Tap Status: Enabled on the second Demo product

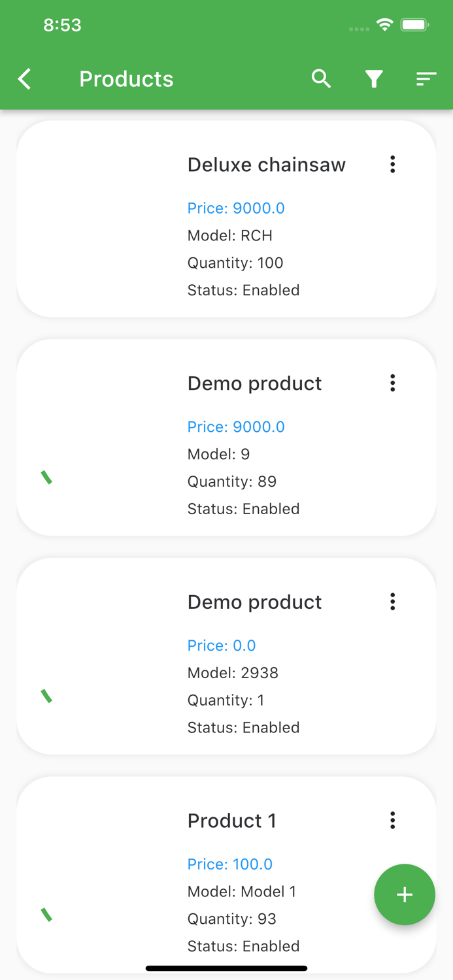click(x=243, y=727)
